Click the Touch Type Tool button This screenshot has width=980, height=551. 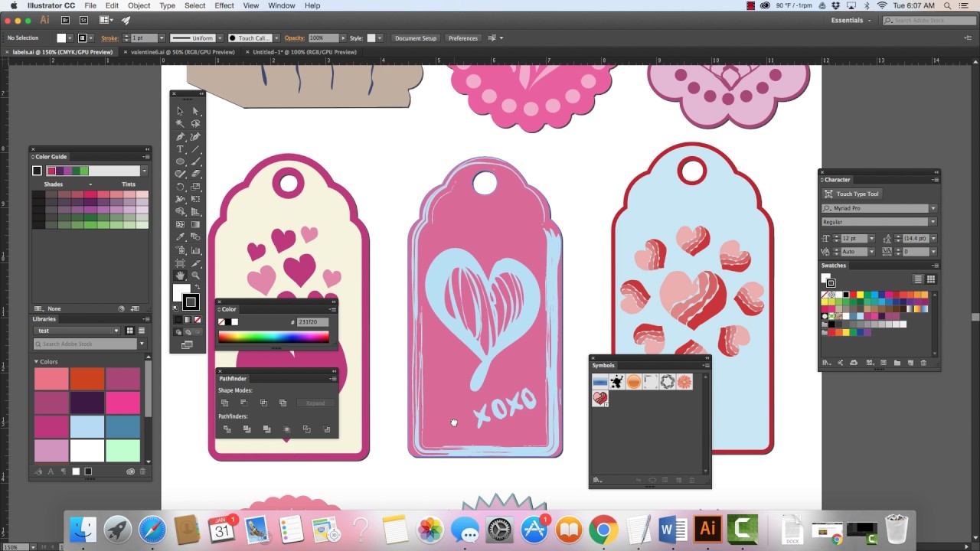click(851, 194)
